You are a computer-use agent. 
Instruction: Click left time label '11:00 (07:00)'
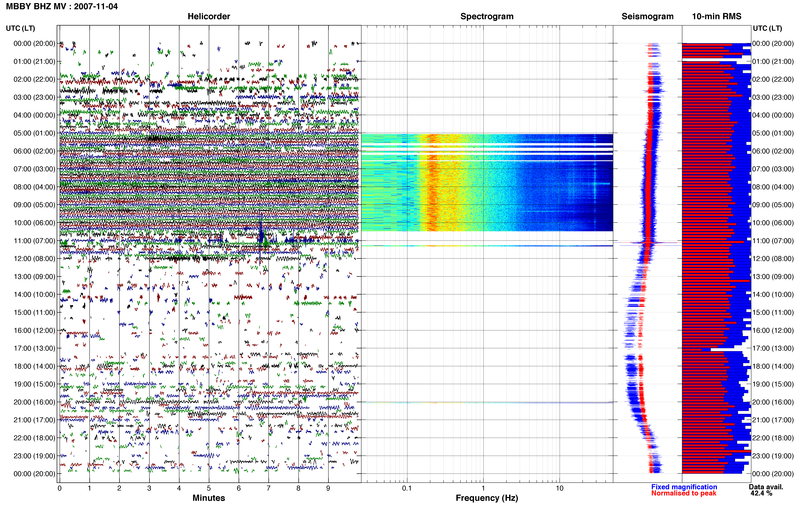tap(34, 241)
